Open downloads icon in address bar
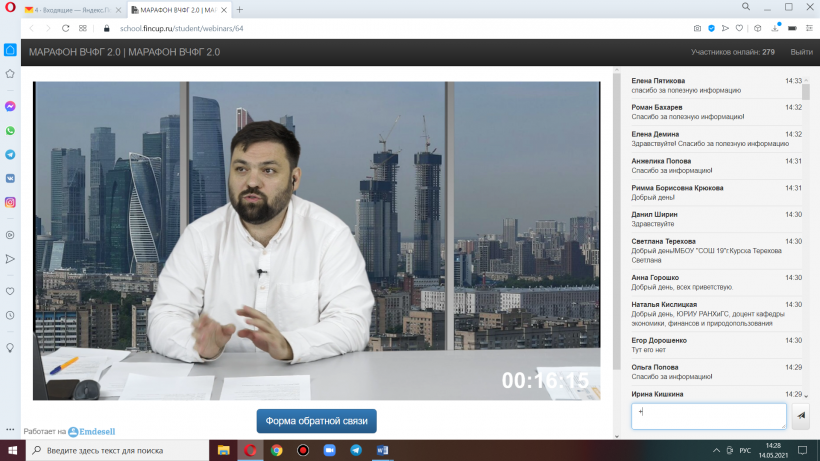The width and height of the screenshot is (820, 461). pos(775,28)
